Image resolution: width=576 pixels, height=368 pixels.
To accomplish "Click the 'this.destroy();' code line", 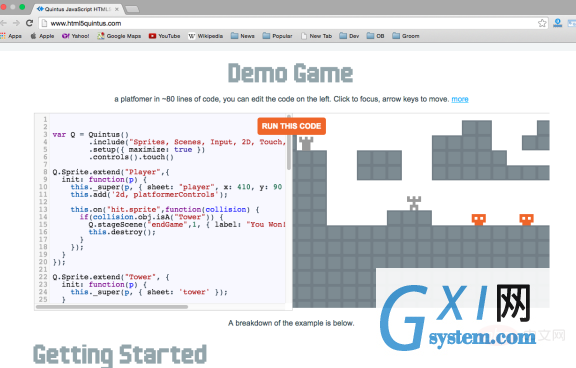I will (x=122, y=232).
